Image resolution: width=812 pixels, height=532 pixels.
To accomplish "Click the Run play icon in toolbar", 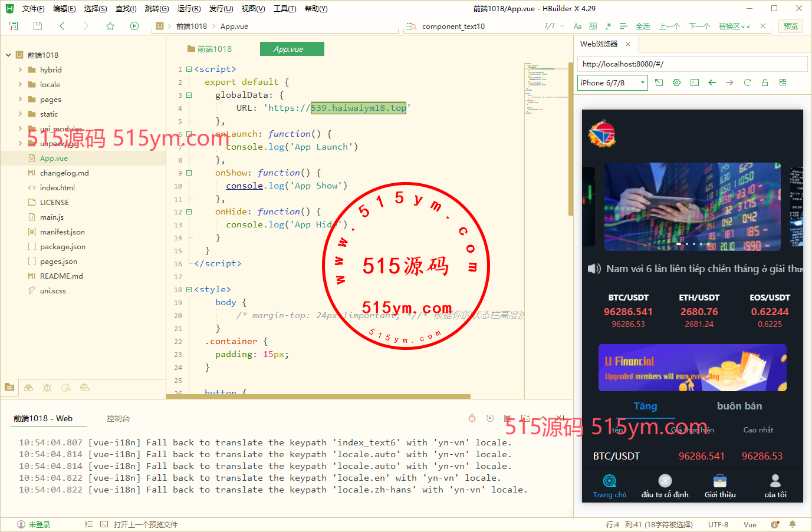I will tap(134, 26).
